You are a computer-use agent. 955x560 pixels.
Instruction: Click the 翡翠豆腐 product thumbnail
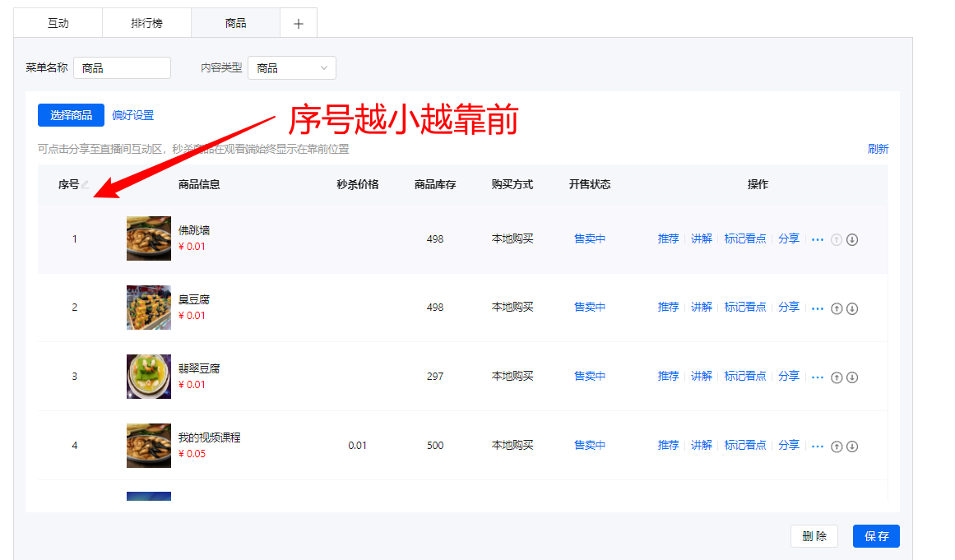point(149,377)
